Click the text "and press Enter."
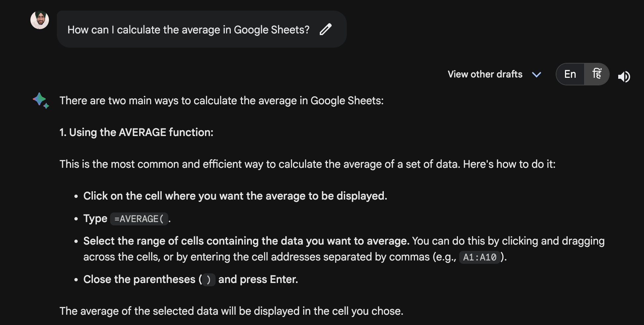This screenshot has width=644, height=325. 258,279
